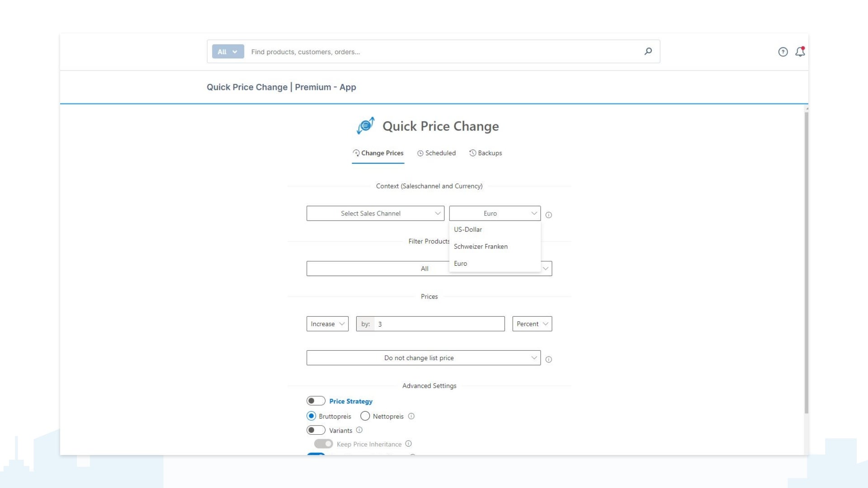The width and height of the screenshot is (868, 488).
Task: Switch to the Change Prices tab
Action: [378, 153]
